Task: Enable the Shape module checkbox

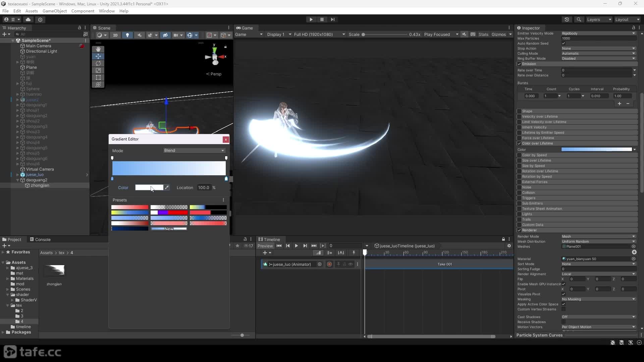Action: click(519, 111)
